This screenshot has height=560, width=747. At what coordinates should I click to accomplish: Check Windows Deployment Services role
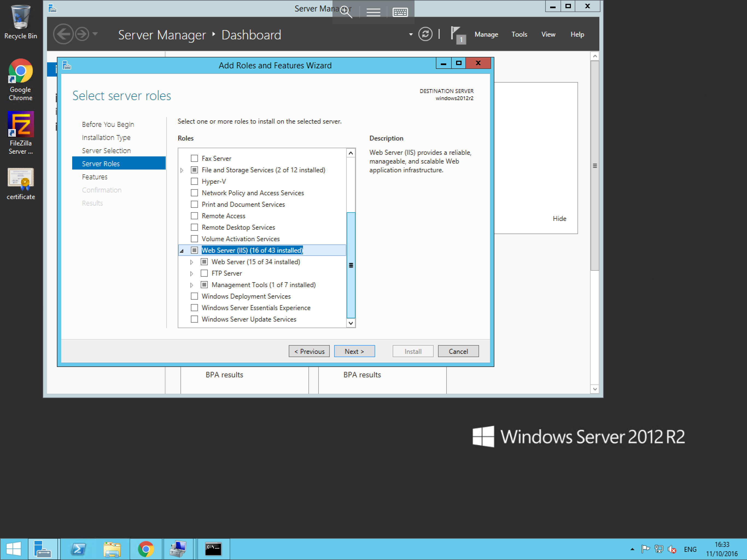pos(194,296)
